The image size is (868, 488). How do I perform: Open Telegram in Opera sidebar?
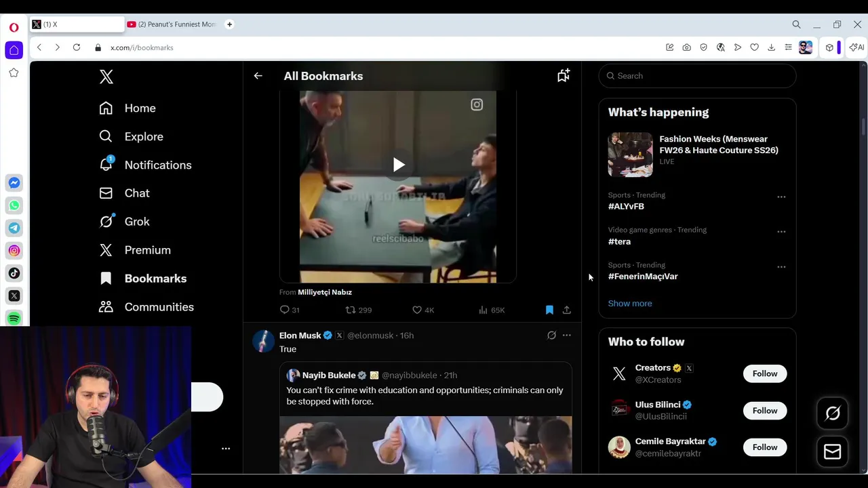[x=14, y=228]
